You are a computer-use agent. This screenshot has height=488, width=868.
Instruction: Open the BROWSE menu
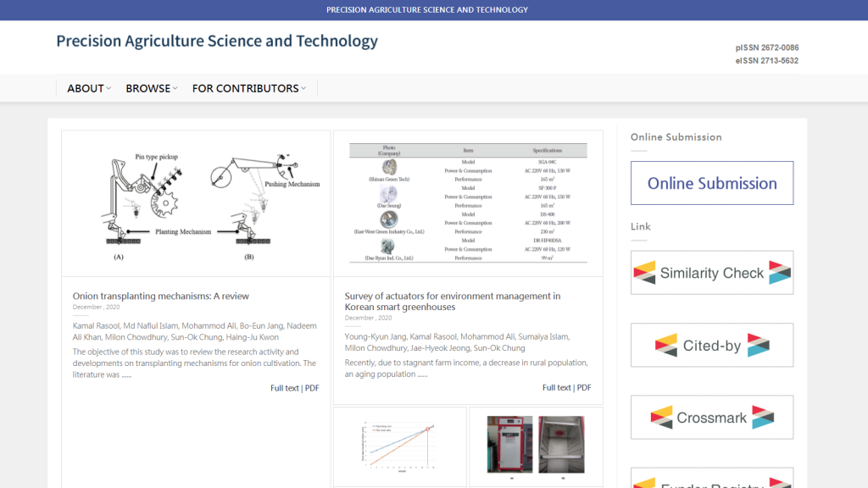click(x=151, y=88)
